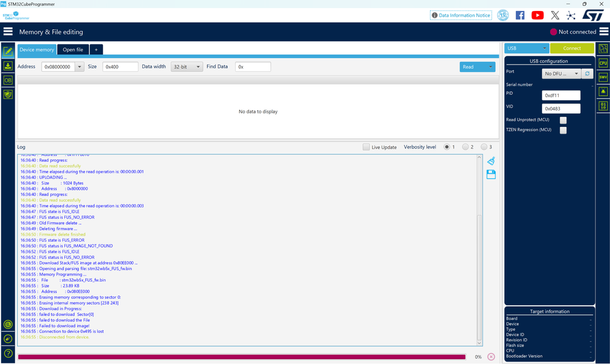Open the Memory & File editing pencil icon

tap(8, 51)
